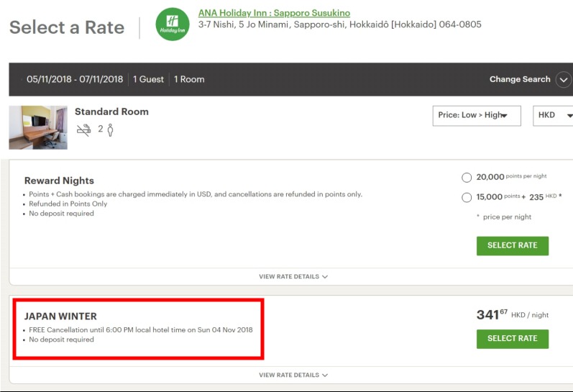Click the 05/11/2018 - 07/11/2018 date range
The height and width of the screenshot is (392, 573).
[75, 80]
